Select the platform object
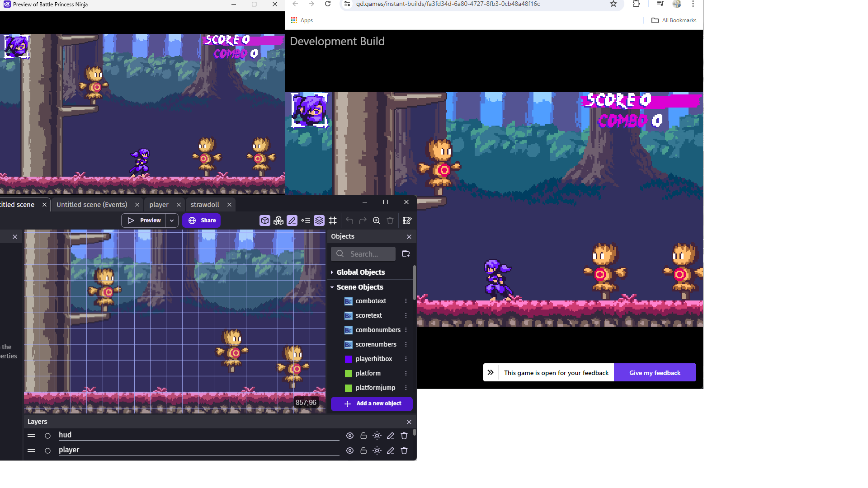Image resolution: width=868 pixels, height=488 pixels. click(x=368, y=373)
